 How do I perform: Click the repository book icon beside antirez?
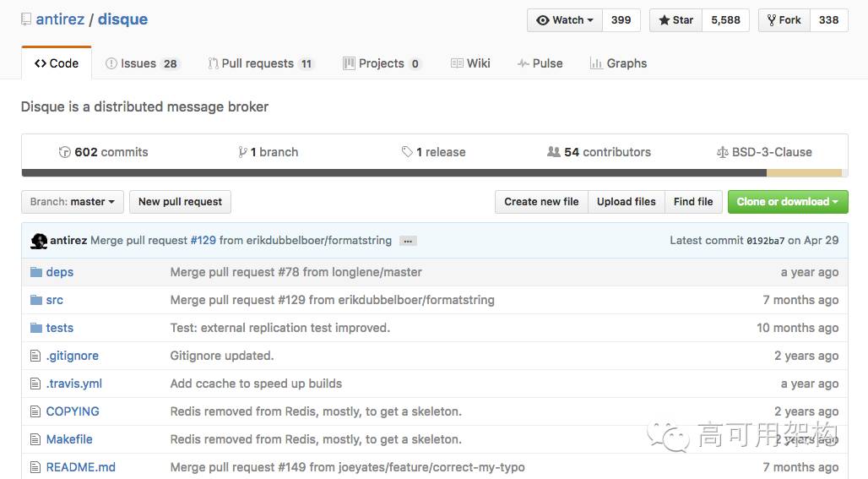[26, 19]
